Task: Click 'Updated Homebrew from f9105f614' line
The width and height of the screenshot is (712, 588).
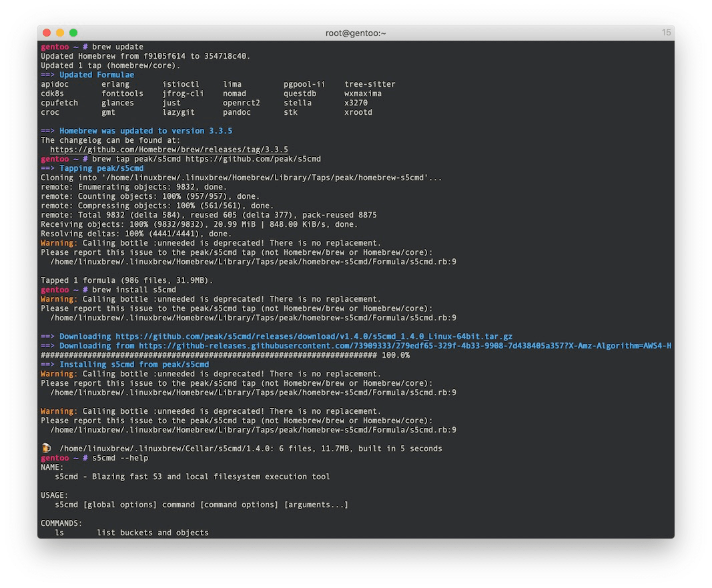Action: [x=145, y=56]
